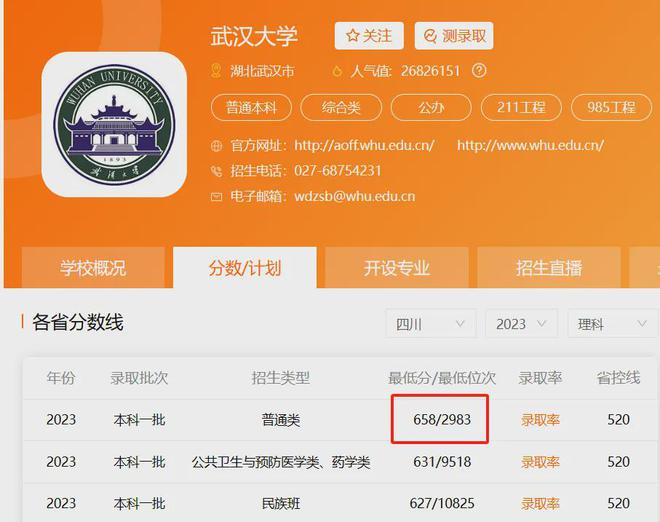Viewport: 660px width, 522px height.
Task: Click the 年份 column header
Action: (61, 378)
